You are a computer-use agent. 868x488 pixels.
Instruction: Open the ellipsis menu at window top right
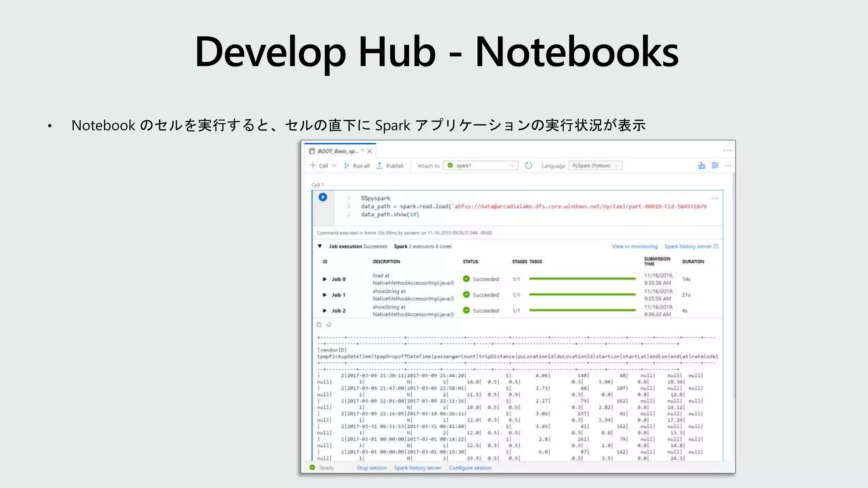[x=728, y=151]
